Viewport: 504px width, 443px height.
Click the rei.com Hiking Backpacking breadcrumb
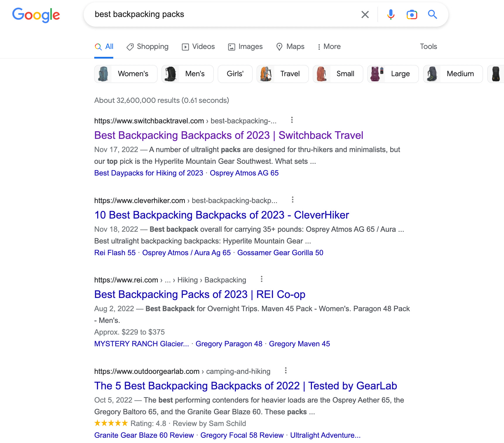[170, 280]
